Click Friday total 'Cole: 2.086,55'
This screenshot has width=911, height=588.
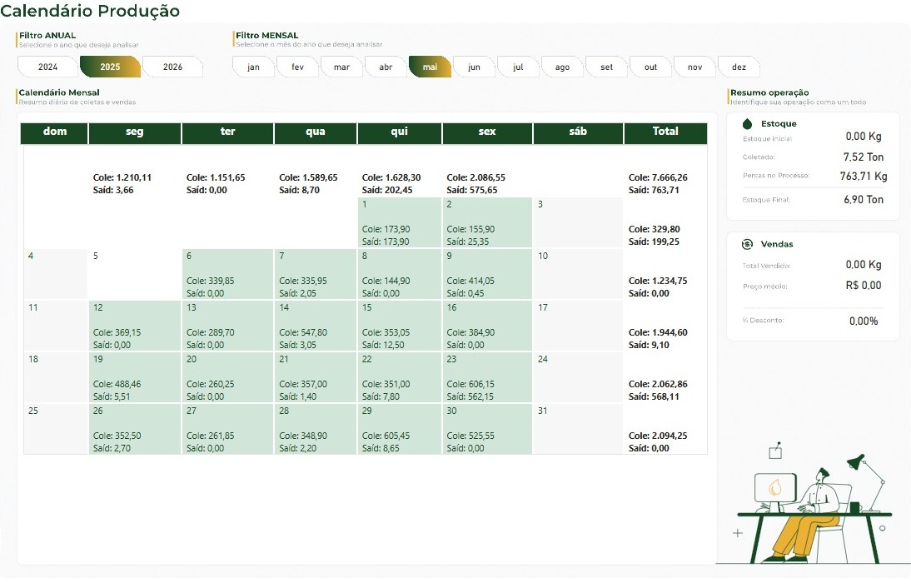coord(475,177)
